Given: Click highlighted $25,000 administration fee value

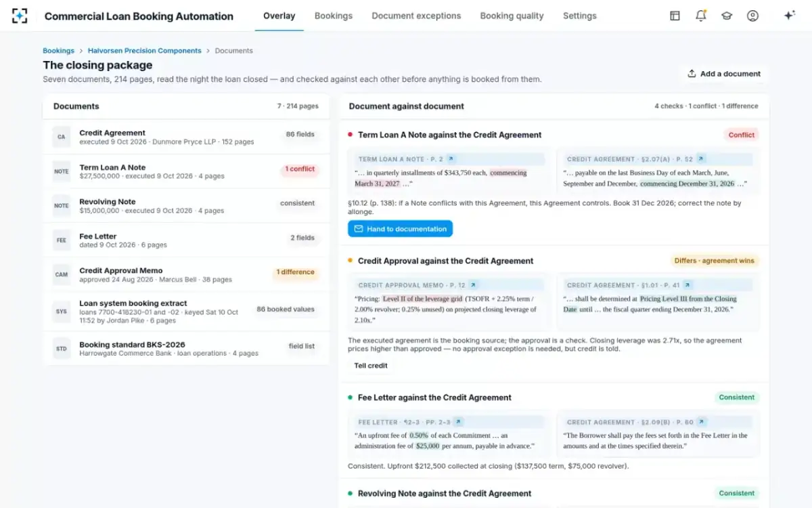Looking at the screenshot, I should click(428, 446).
